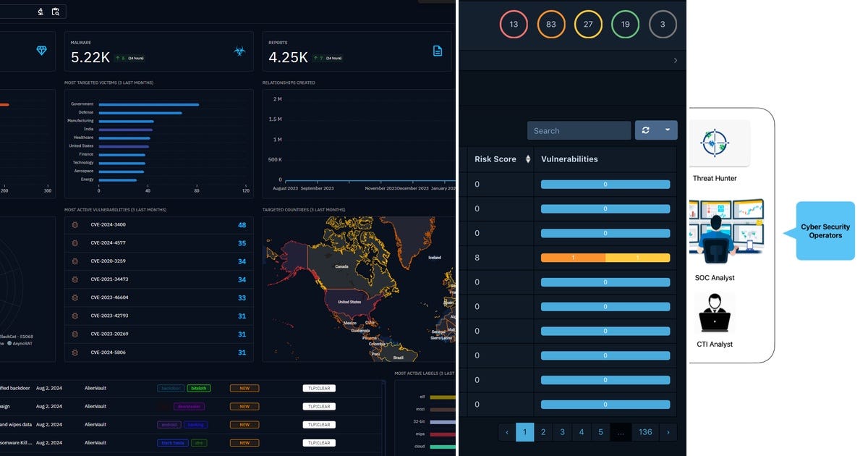Click the green bitsloth label tag
Screen dimensions: 868x456
click(199, 388)
